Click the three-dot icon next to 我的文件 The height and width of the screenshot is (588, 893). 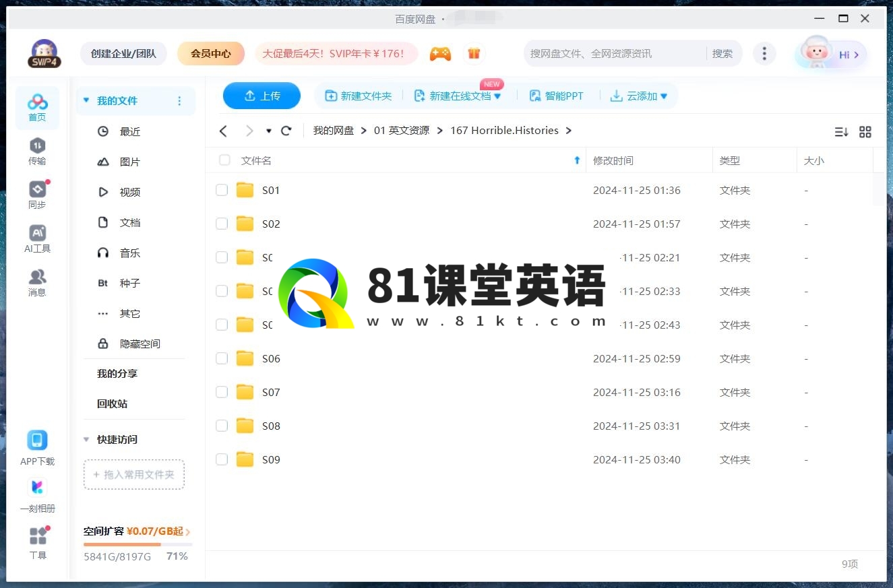pyautogui.click(x=179, y=101)
